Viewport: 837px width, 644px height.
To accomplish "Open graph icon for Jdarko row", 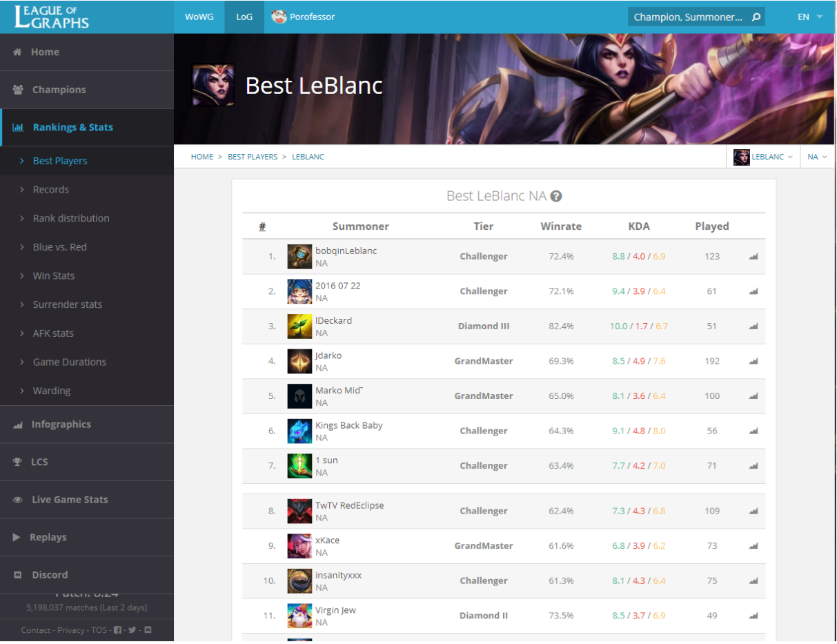I will coord(753,361).
